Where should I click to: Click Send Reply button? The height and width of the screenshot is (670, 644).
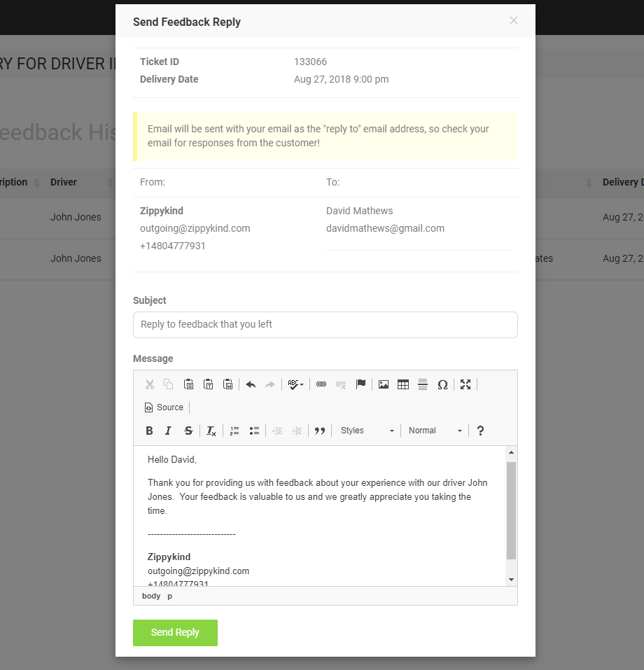click(175, 633)
